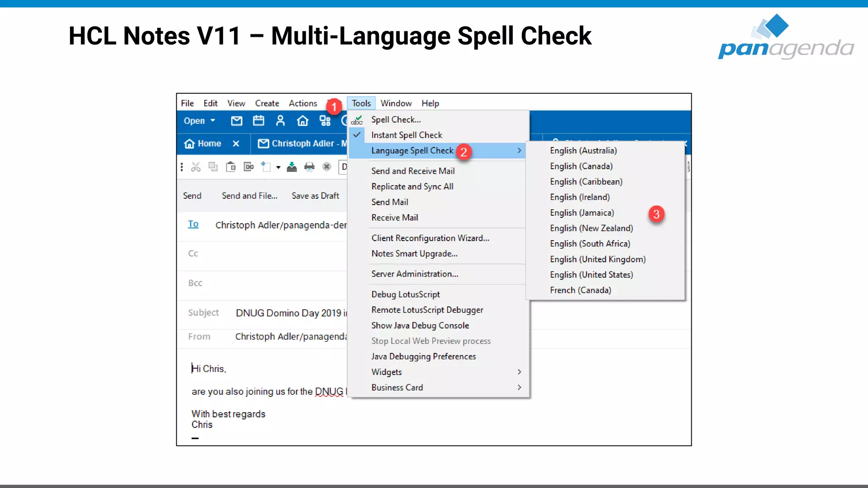Click the grey circular stop icon

tap(327, 167)
